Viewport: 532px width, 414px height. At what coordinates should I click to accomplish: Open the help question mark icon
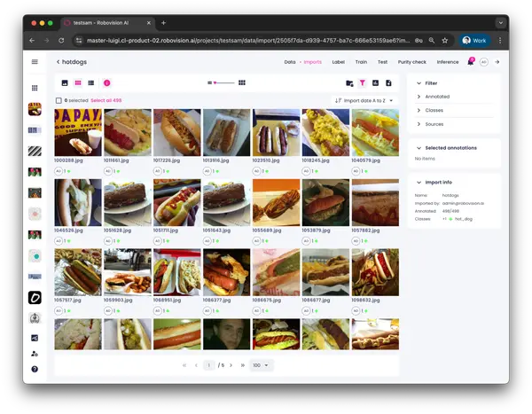[35, 369]
